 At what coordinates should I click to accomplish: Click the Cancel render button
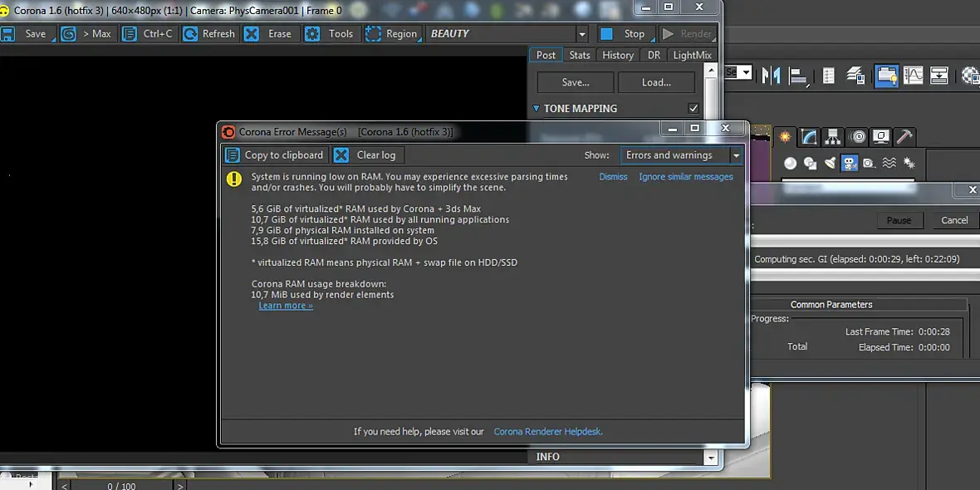point(954,220)
